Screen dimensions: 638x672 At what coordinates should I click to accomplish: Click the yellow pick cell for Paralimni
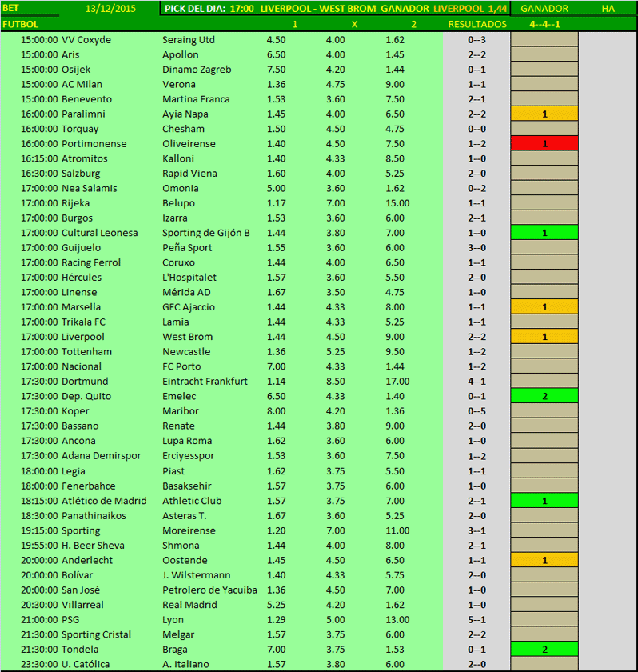[544, 114]
